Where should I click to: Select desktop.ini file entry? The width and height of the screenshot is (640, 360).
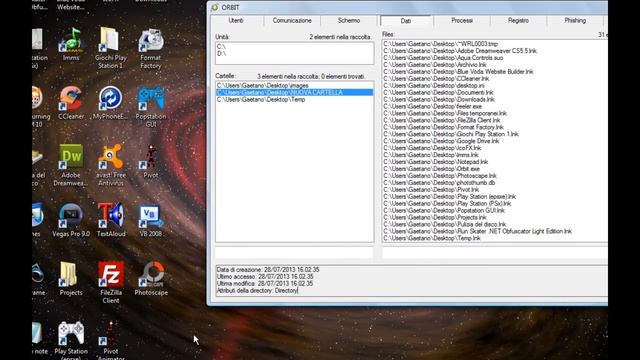[x=434, y=85]
